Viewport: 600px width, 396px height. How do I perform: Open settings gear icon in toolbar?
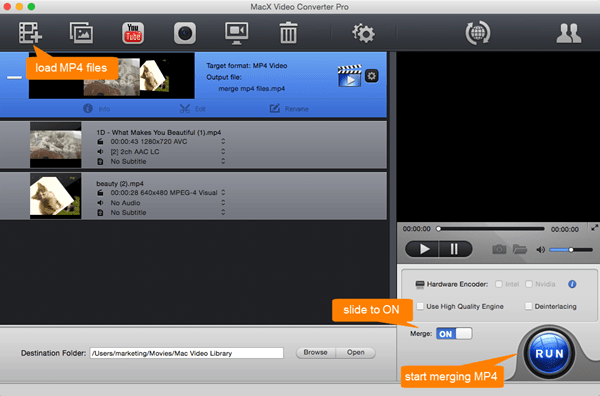coord(363,33)
